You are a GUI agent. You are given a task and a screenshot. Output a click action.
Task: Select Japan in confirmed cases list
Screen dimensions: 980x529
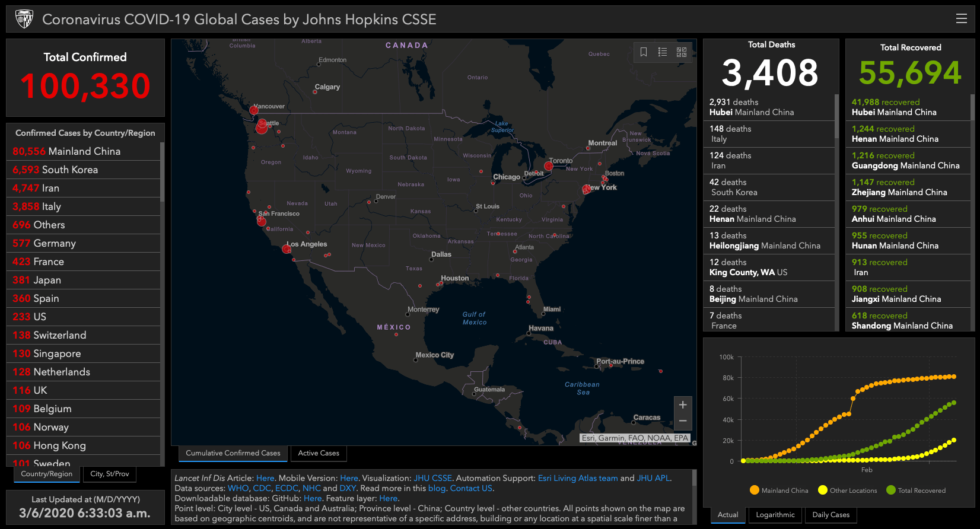coord(83,280)
